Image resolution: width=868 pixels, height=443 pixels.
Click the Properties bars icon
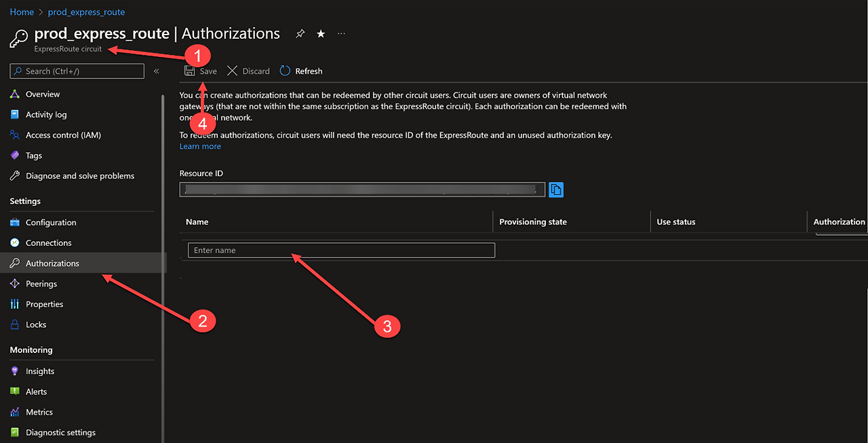pyautogui.click(x=15, y=304)
